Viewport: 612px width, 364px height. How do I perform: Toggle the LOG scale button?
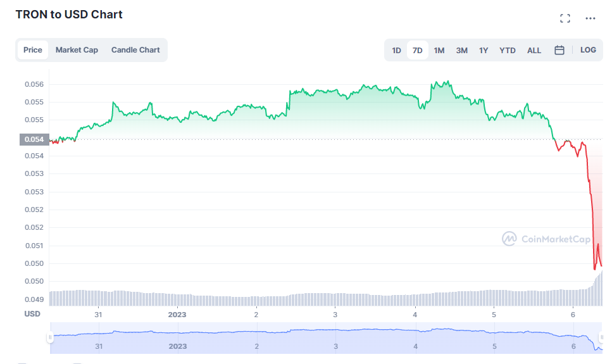coord(588,50)
